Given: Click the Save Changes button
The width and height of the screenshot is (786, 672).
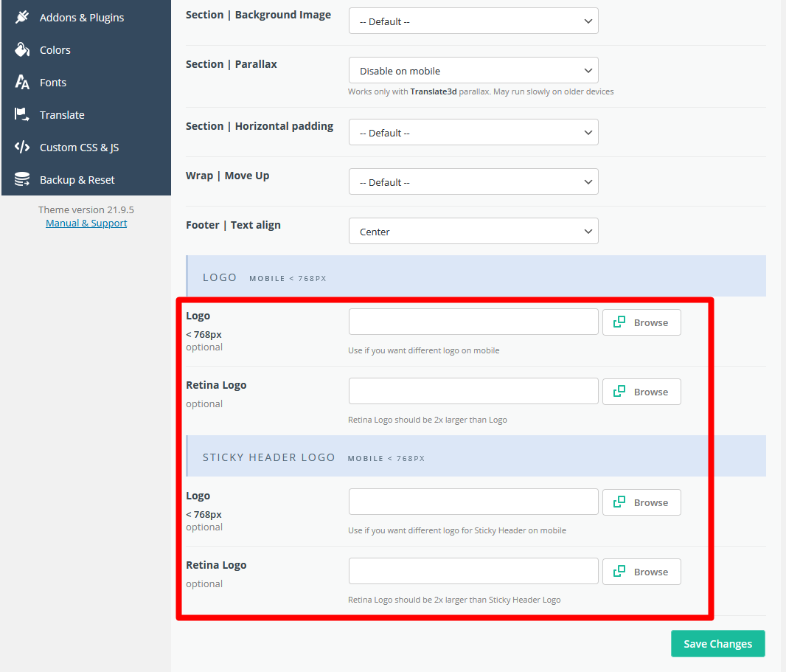Looking at the screenshot, I should pos(718,643).
